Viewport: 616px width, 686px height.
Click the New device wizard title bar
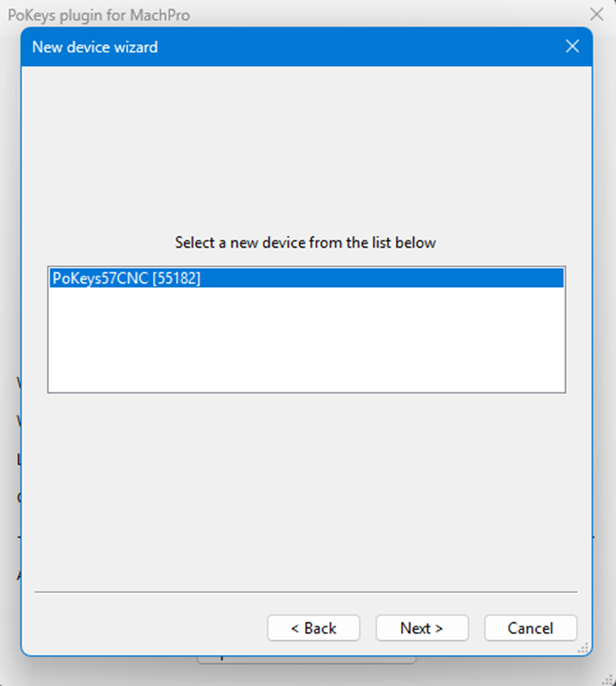click(327, 47)
